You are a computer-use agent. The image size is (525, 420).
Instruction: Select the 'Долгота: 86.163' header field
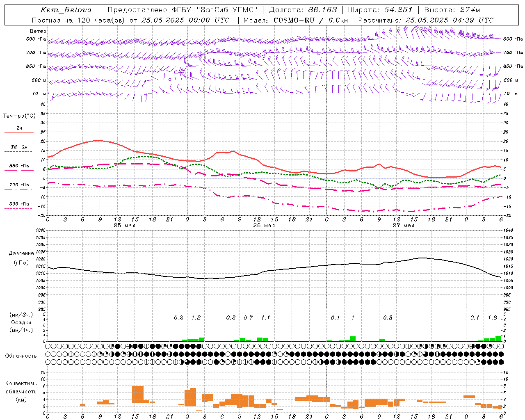303,10
